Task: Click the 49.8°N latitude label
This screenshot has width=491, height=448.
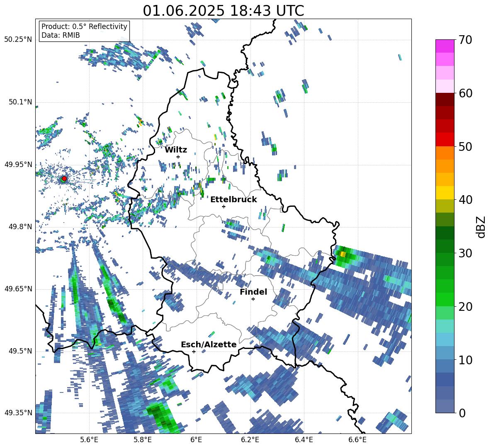Action: 20,227
